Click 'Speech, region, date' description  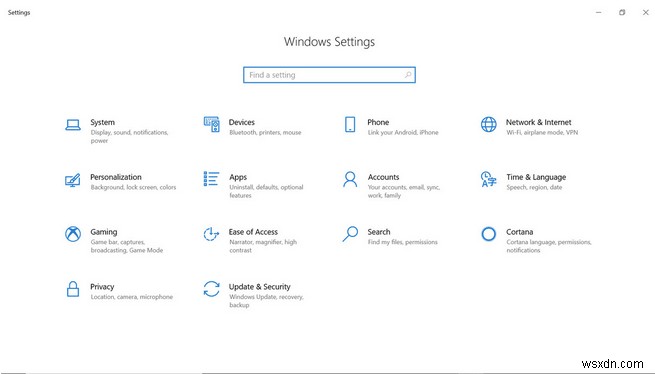pos(534,187)
